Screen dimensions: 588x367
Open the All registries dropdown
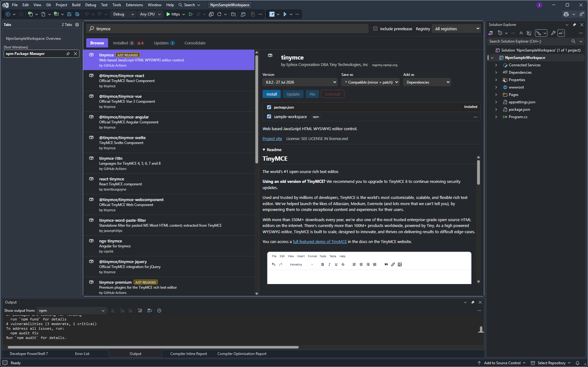click(456, 29)
